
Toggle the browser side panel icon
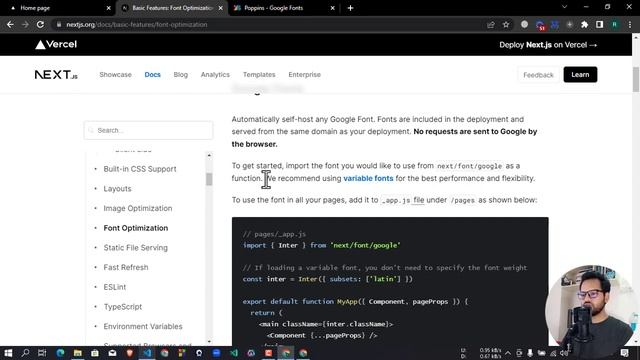(600, 24)
